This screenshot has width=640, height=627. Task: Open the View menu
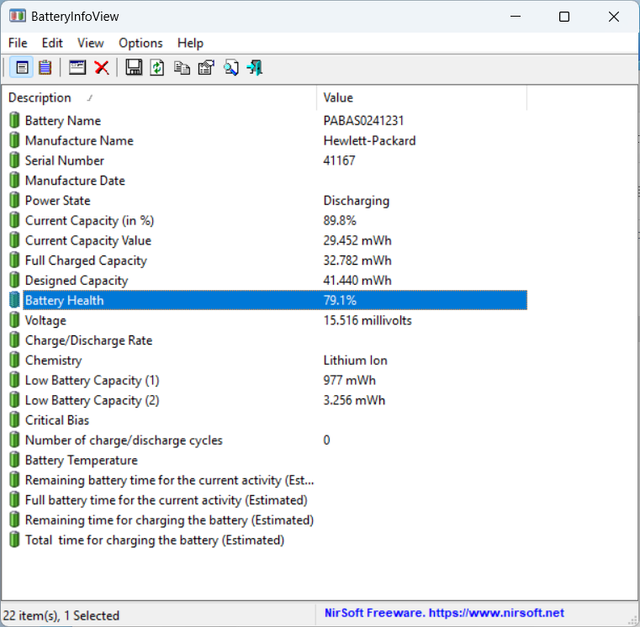pos(90,43)
